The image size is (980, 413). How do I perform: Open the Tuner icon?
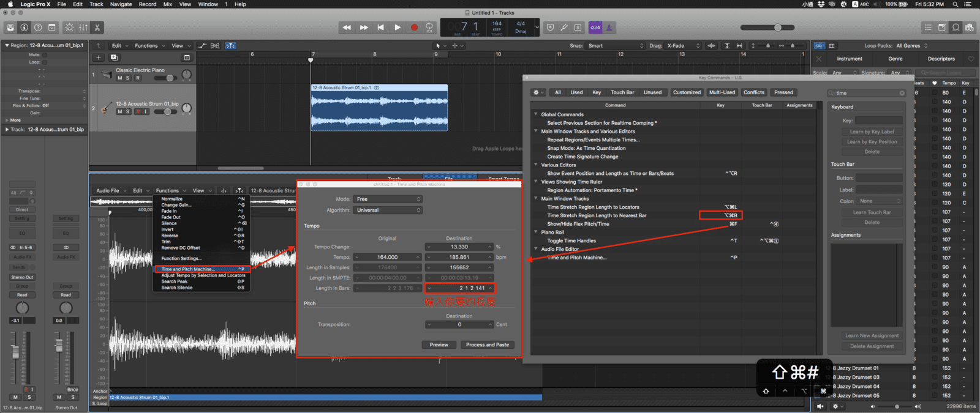(x=564, y=28)
